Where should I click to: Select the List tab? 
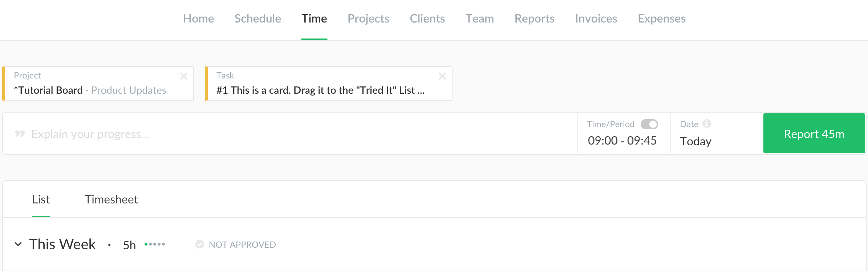(x=41, y=199)
